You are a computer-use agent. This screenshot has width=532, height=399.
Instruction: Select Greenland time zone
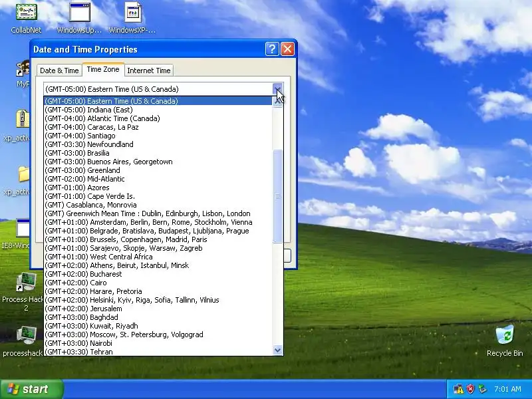click(158, 170)
